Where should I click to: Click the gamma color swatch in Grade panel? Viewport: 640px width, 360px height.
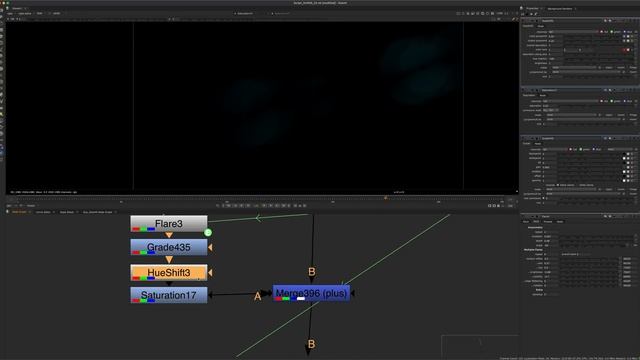624,181
